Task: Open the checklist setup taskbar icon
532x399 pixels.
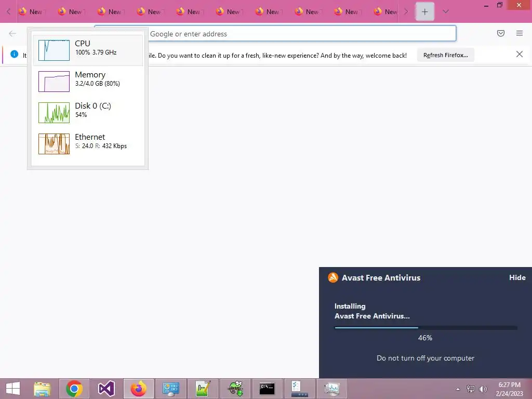Action: point(299,389)
